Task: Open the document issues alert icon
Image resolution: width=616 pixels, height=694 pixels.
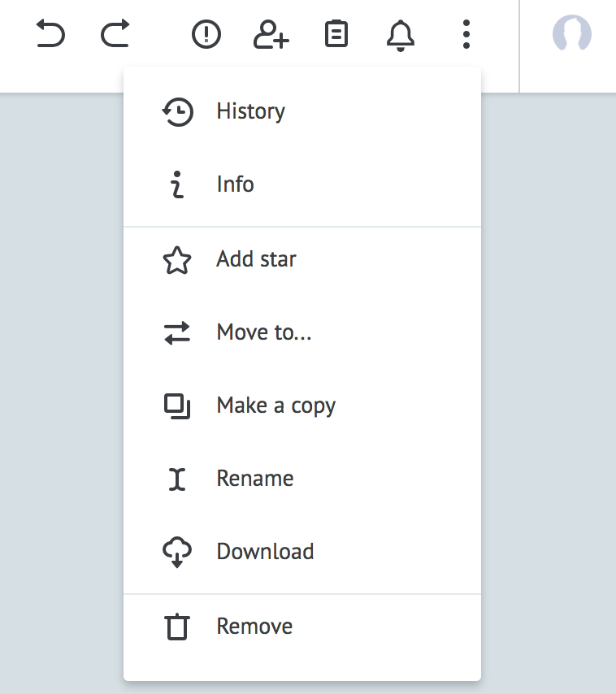Action: point(206,34)
